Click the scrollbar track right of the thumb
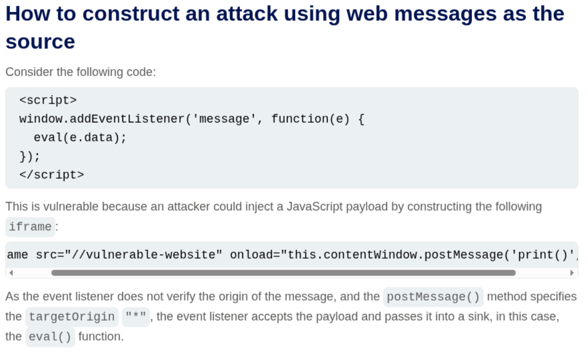 pos(541,273)
